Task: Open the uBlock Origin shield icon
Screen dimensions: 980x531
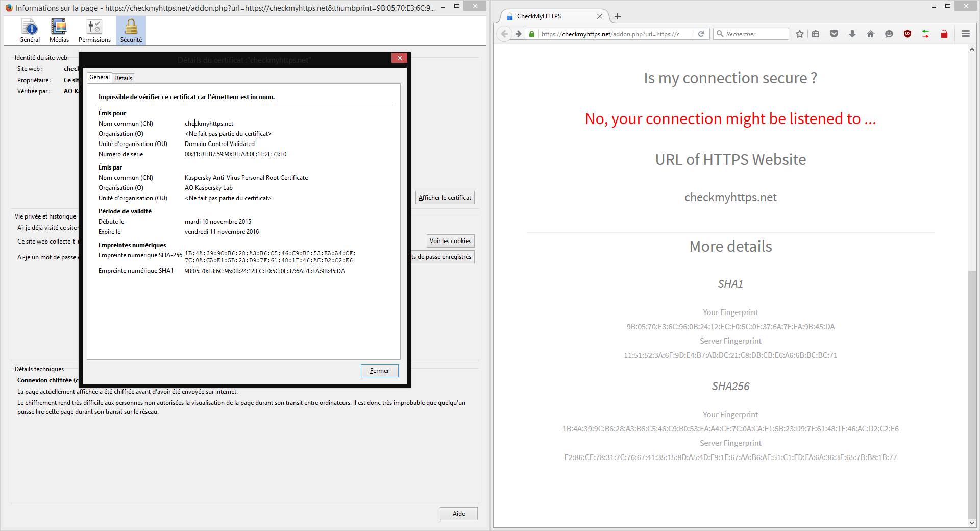Action: pos(908,34)
